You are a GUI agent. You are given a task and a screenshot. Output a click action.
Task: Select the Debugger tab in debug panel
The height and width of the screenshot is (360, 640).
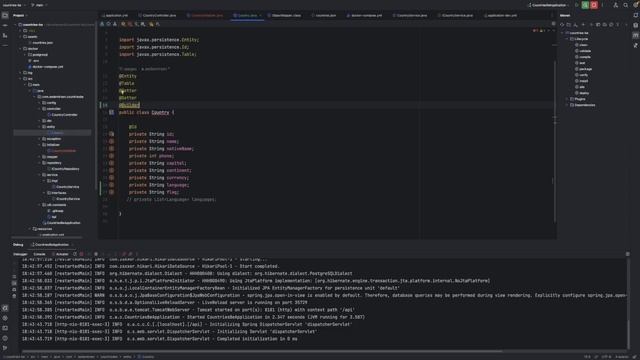[20, 254]
